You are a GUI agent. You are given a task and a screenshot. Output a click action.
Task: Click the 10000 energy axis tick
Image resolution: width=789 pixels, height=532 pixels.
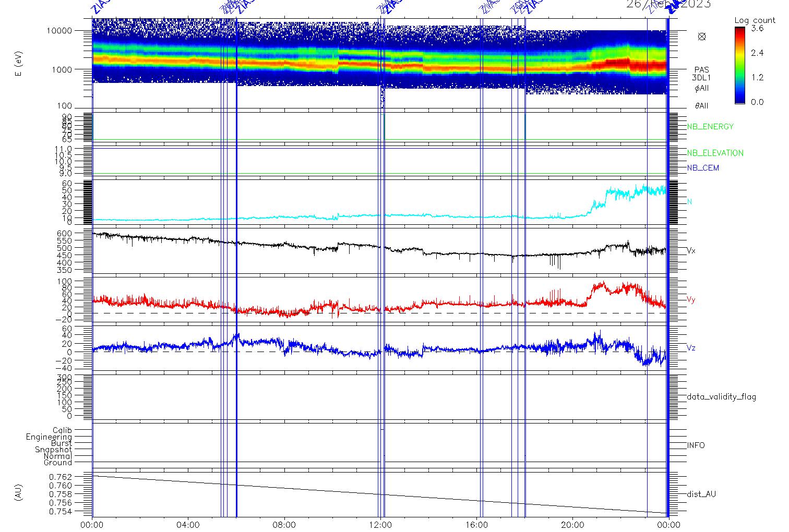(x=58, y=31)
